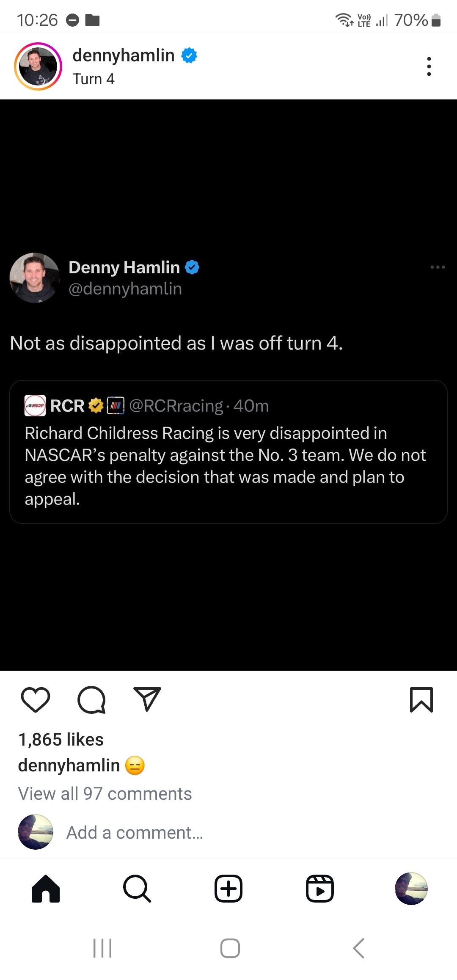Open comments via speech bubble icon
The height and width of the screenshot is (980, 457).
coord(91,700)
